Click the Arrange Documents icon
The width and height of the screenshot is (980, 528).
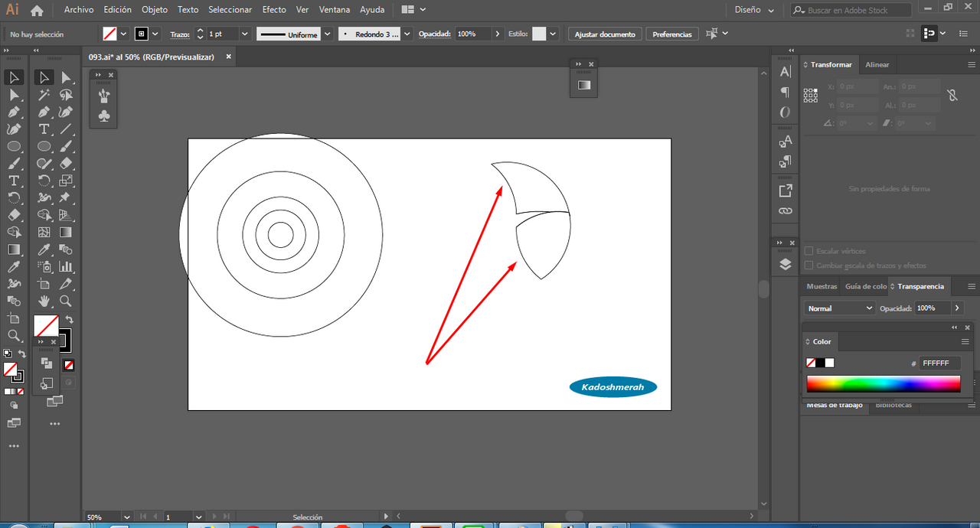point(413,10)
